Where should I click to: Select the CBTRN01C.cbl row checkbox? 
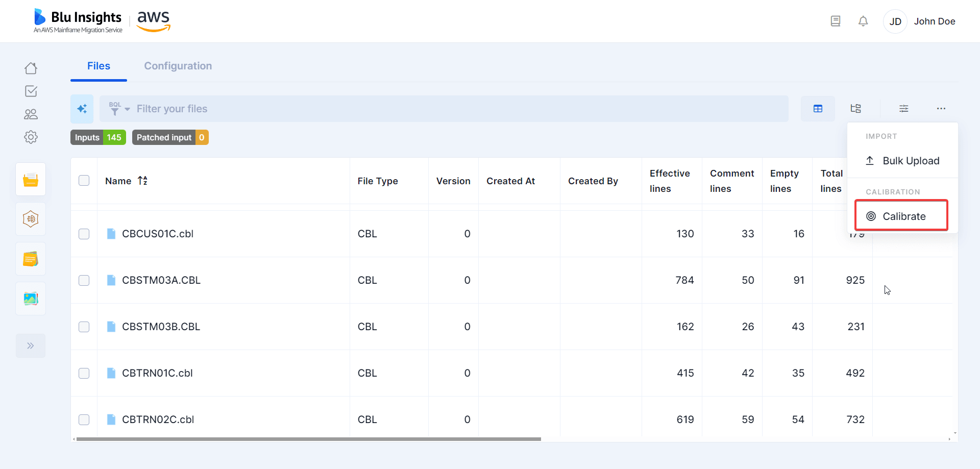(84, 373)
